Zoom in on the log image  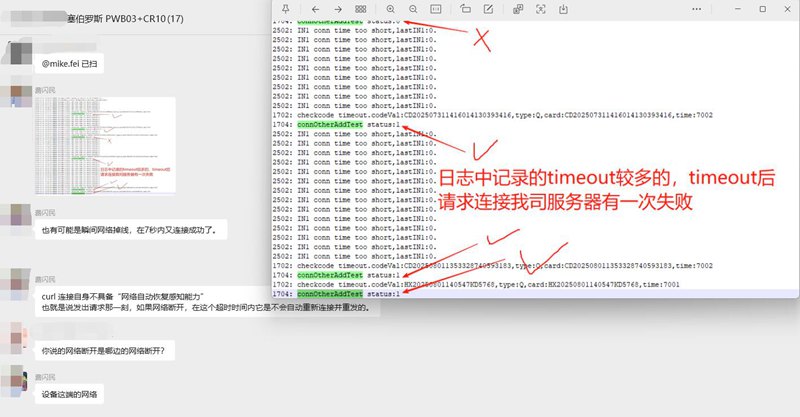[390, 9]
